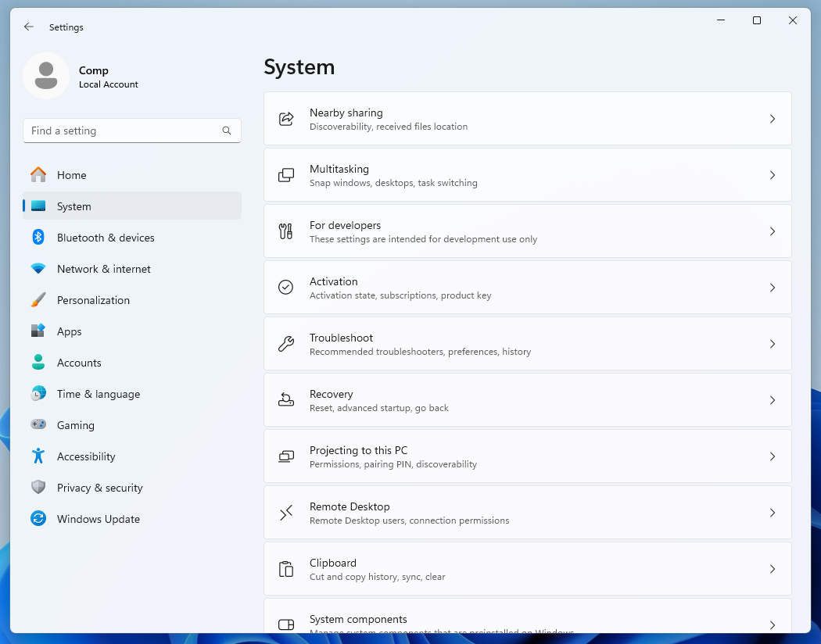Open the System components row
This screenshot has width=821, height=644.
[x=528, y=616]
